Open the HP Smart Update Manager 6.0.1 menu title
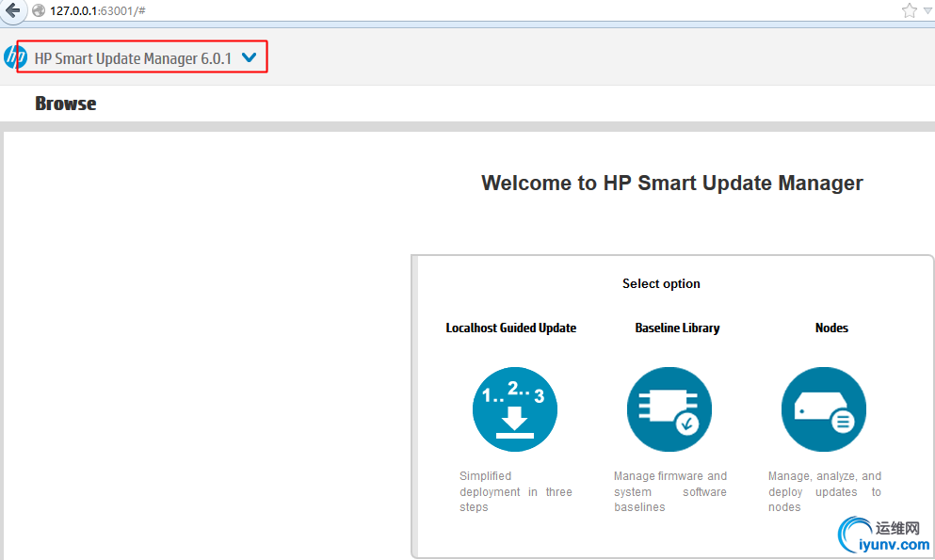The height and width of the screenshot is (560, 935). (133, 58)
